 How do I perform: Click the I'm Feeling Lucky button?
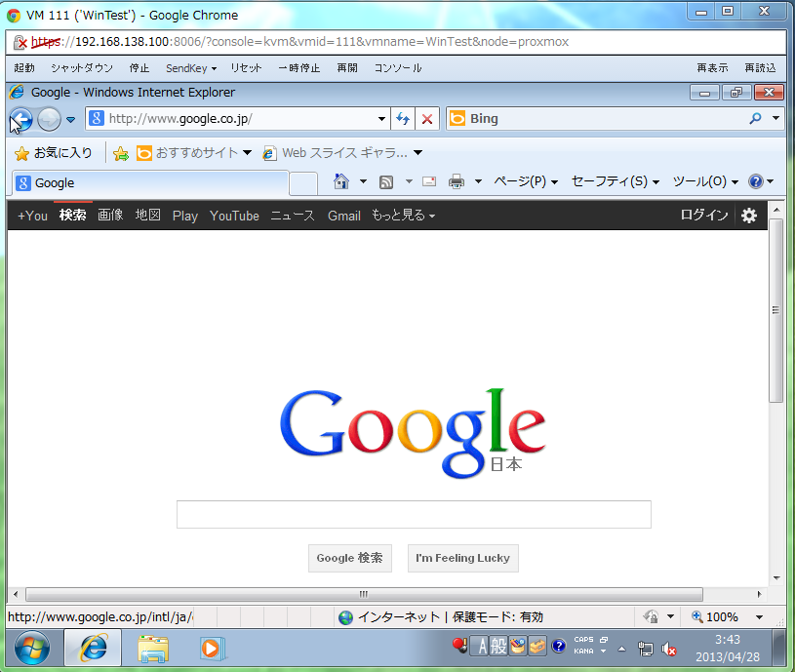(463, 558)
